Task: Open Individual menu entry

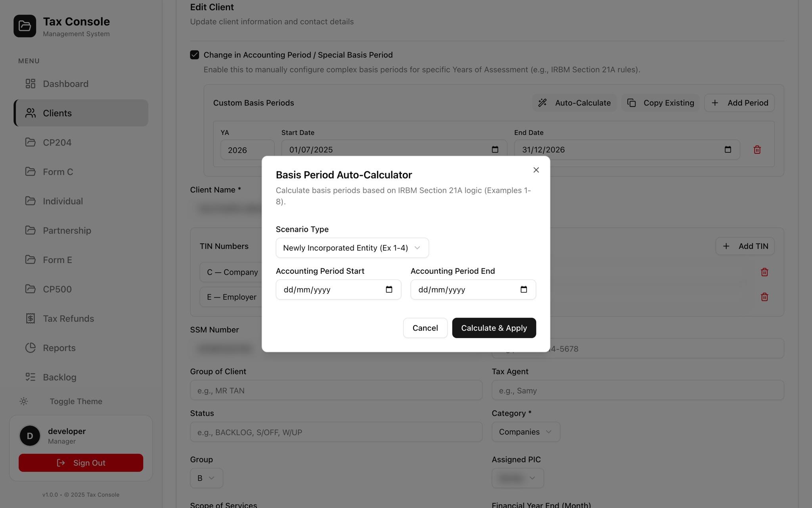Action: (81, 201)
